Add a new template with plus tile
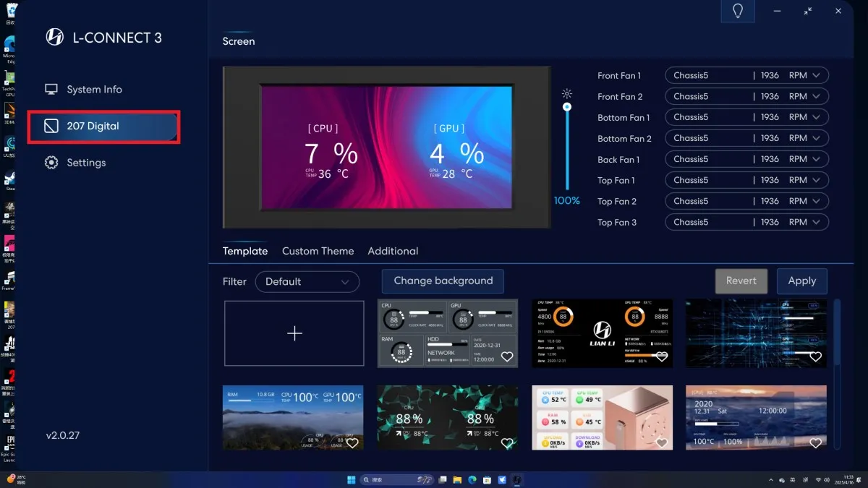 [294, 333]
